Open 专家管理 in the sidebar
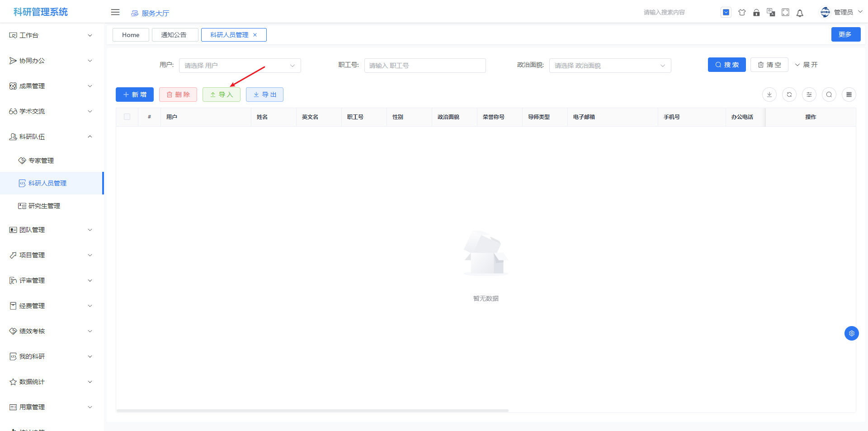Viewport: 868px width, 431px height. tap(41, 161)
